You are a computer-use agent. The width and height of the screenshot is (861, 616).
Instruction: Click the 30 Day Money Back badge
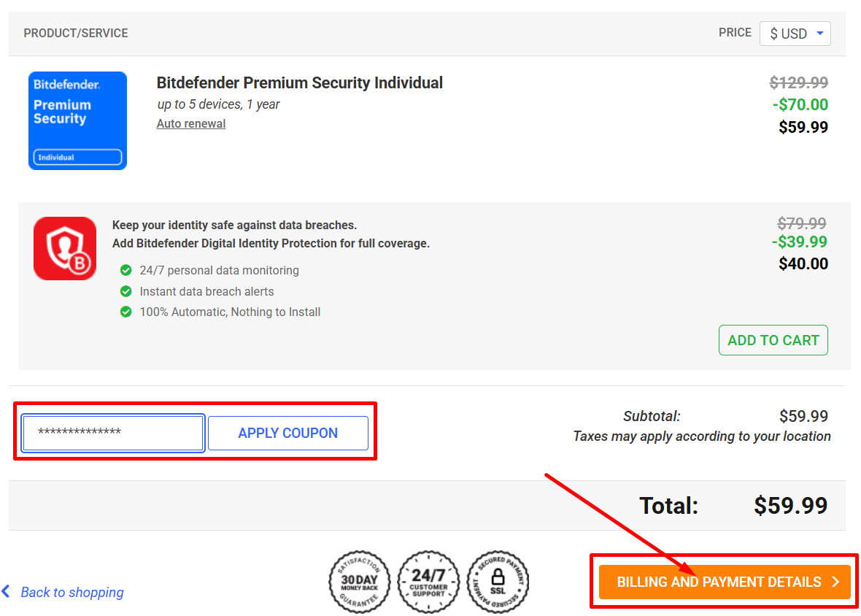click(359, 582)
